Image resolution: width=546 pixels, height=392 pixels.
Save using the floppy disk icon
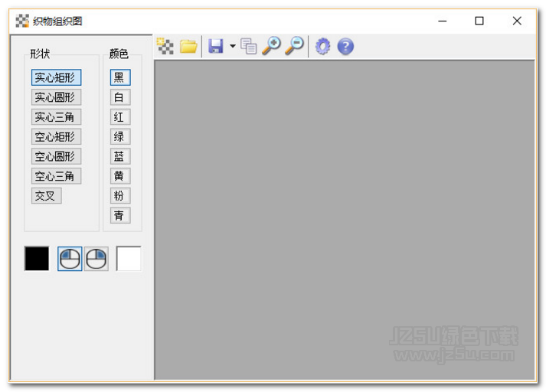pos(216,46)
